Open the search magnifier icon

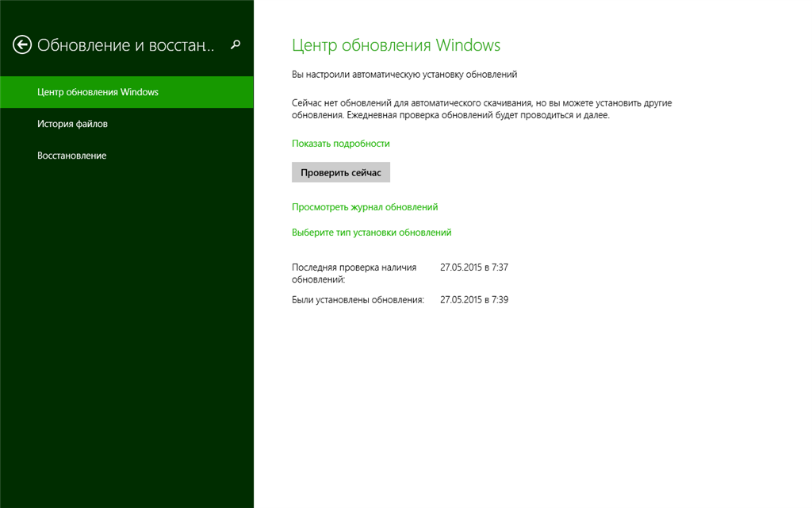click(x=236, y=44)
